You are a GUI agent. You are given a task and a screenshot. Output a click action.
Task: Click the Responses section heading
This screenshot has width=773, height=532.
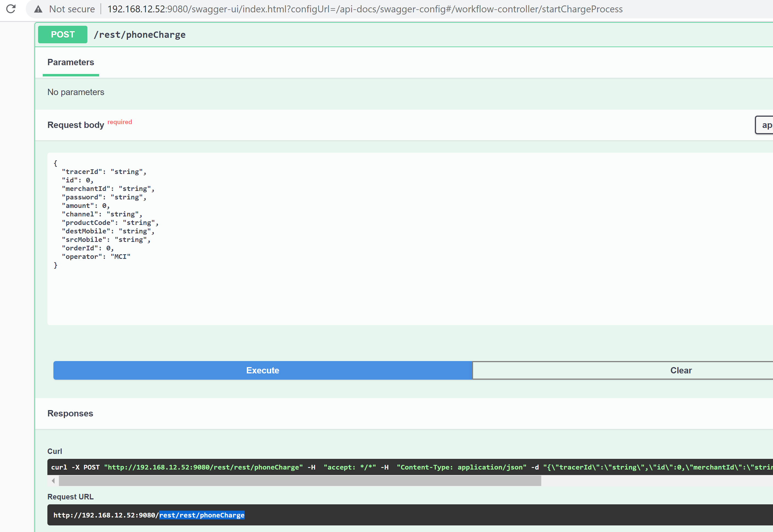coord(70,413)
